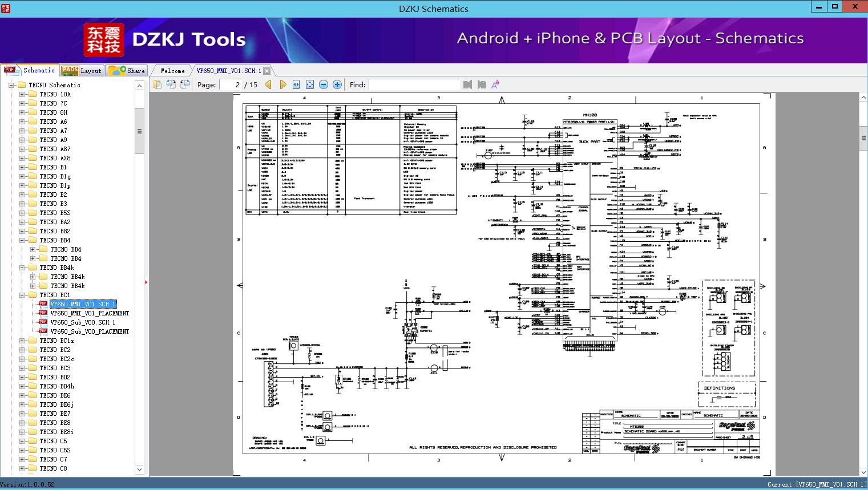Click the match case search icon

coord(495,84)
